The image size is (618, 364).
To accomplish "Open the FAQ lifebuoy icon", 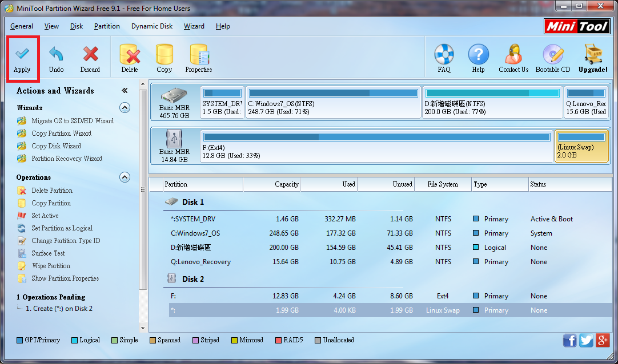I will coord(444,59).
